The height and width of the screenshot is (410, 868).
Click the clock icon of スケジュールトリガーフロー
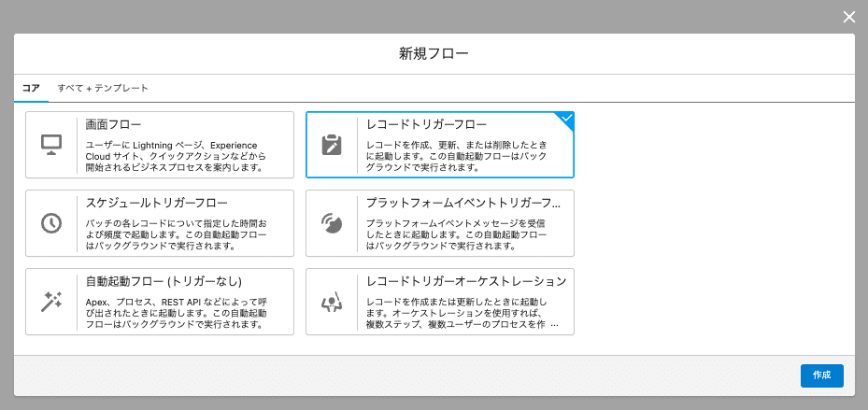[51, 223]
